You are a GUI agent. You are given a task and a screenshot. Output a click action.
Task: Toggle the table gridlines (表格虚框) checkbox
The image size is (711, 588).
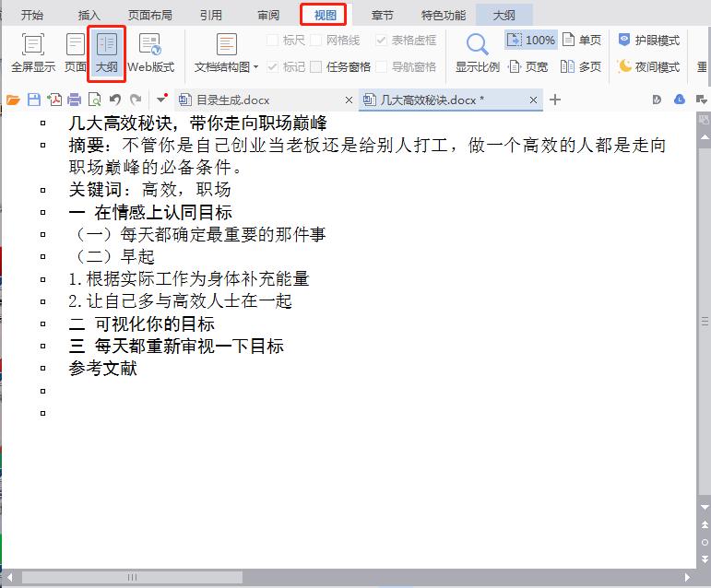(x=382, y=40)
